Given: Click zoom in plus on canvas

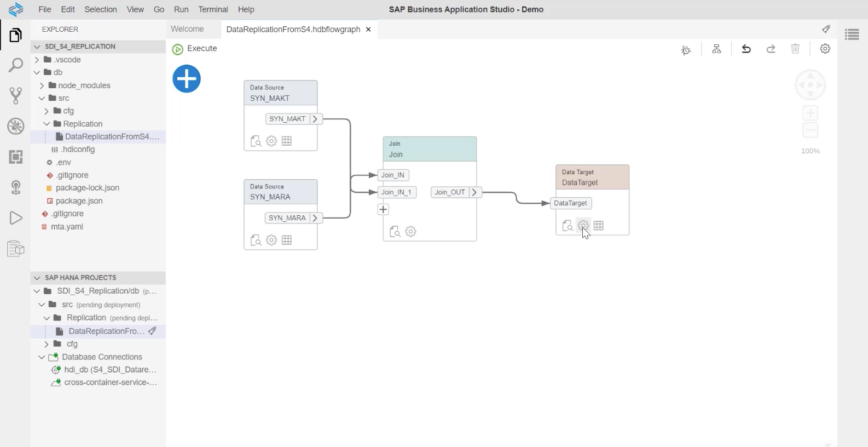Looking at the screenshot, I should pos(810,113).
